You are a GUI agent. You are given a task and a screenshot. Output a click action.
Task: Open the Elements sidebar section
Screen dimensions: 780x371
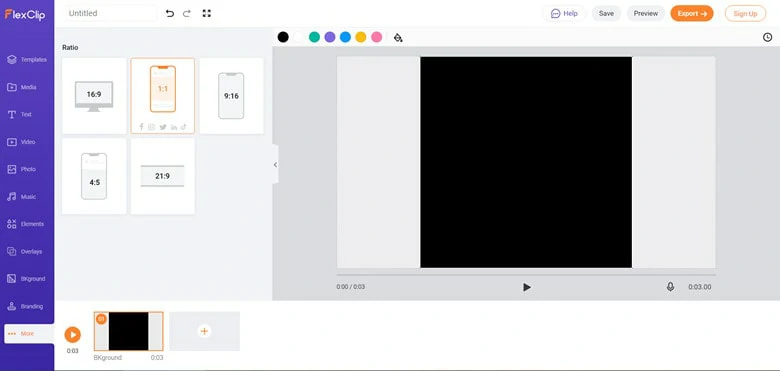(26, 224)
